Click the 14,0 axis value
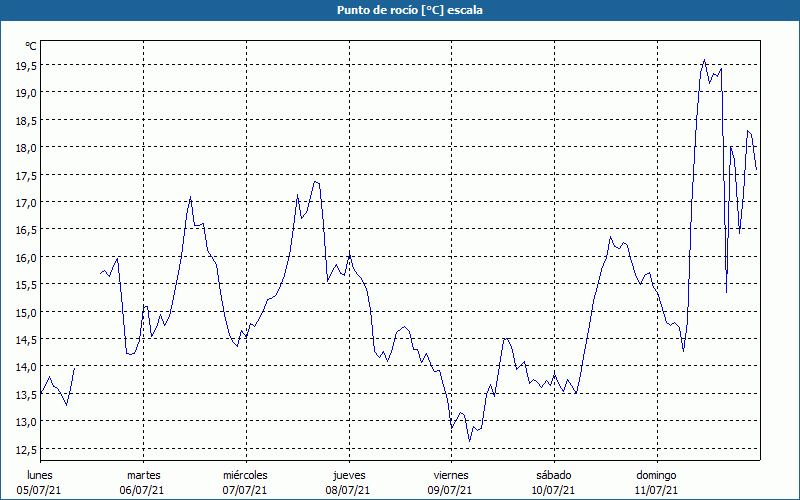This screenshot has width=800, height=500. click(x=26, y=367)
